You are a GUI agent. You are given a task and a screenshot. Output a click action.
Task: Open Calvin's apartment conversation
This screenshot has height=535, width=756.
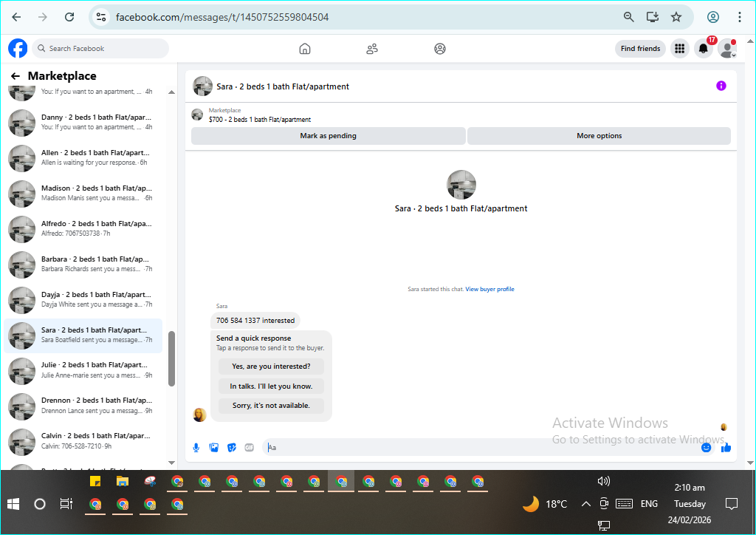[83, 441]
